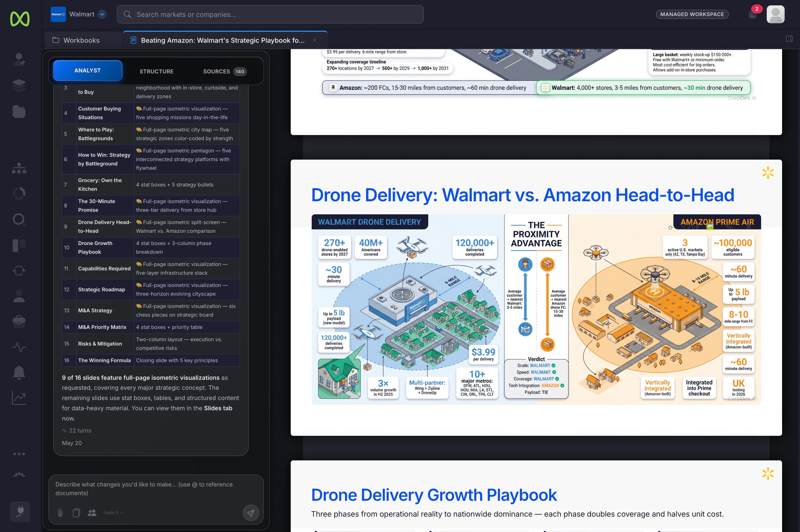
Task: Click 'The Winning Formula' row
Action: coord(151,360)
